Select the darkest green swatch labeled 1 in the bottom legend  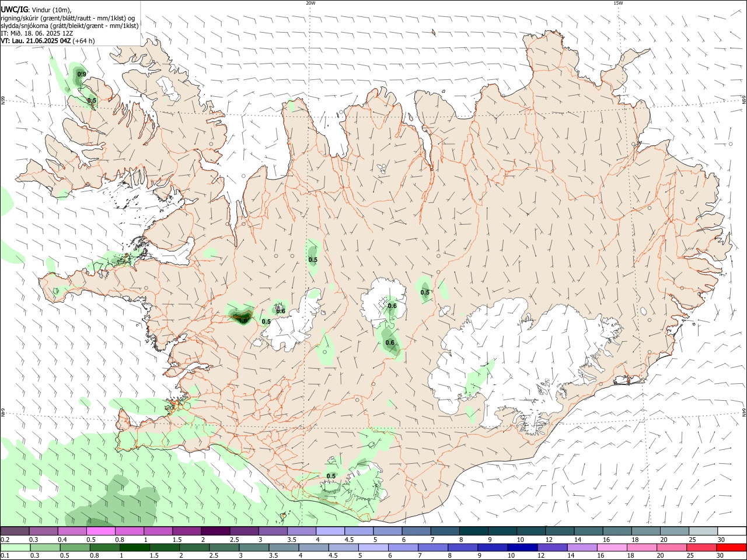coord(135,548)
